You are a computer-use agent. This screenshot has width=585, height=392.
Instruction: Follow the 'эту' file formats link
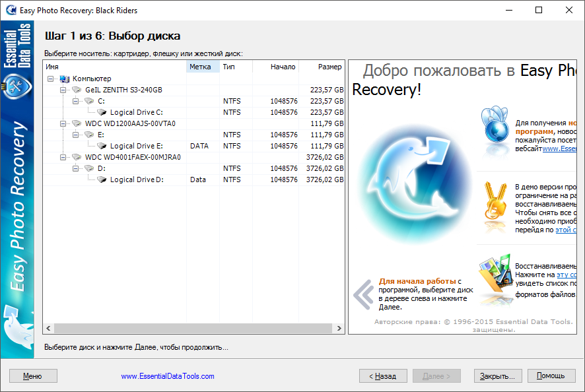[x=567, y=275]
